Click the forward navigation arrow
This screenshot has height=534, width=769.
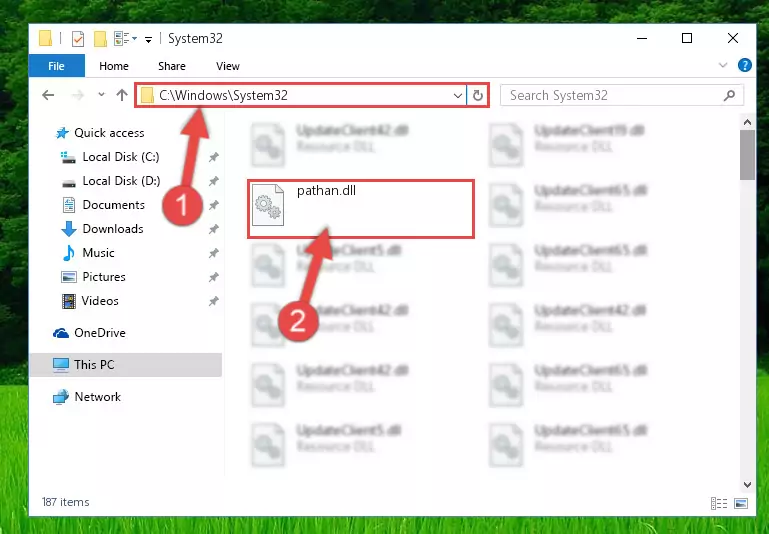[77, 95]
